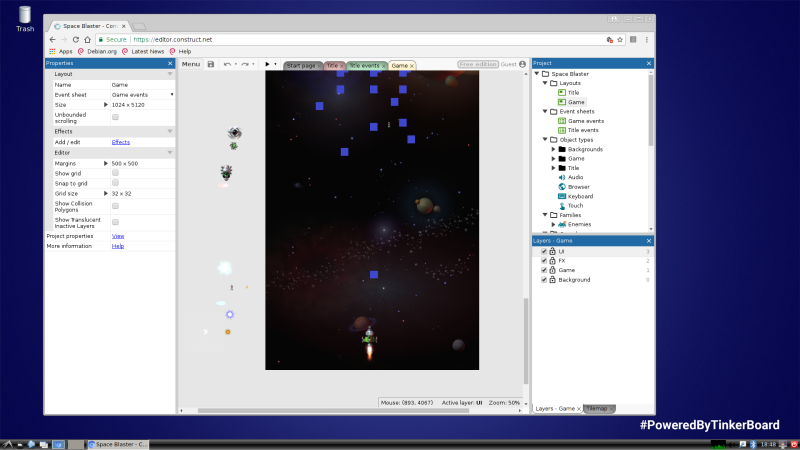Open the preview options dropdown arrow
Viewport: 800px width, 450px height.
tap(276, 64)
